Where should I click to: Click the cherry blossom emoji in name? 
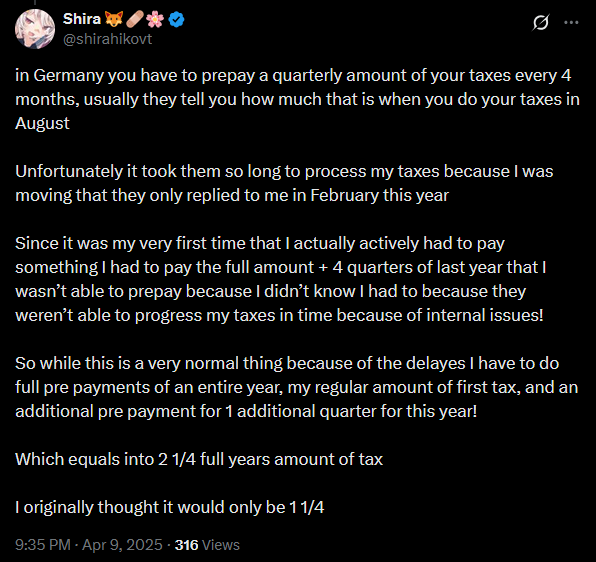(155, 19)
